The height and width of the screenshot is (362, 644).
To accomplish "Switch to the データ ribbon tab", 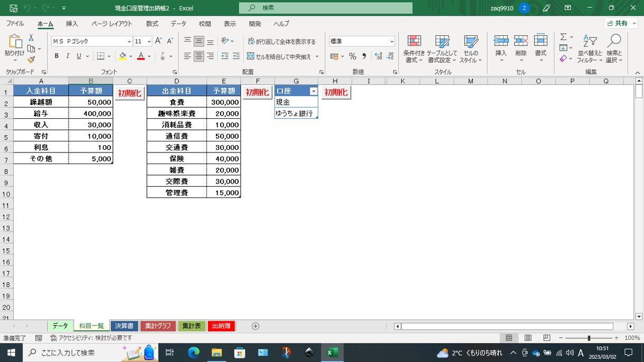I will (x=178, y=24).
